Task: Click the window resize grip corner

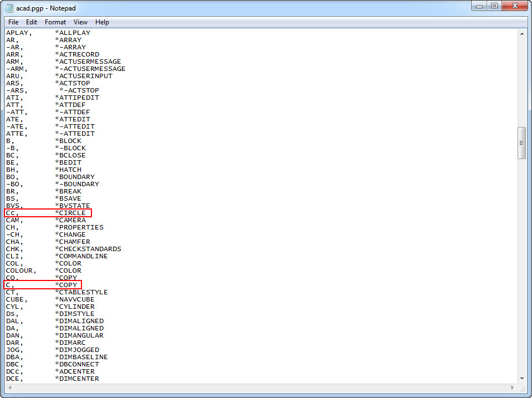Action: tap(522, 388)
